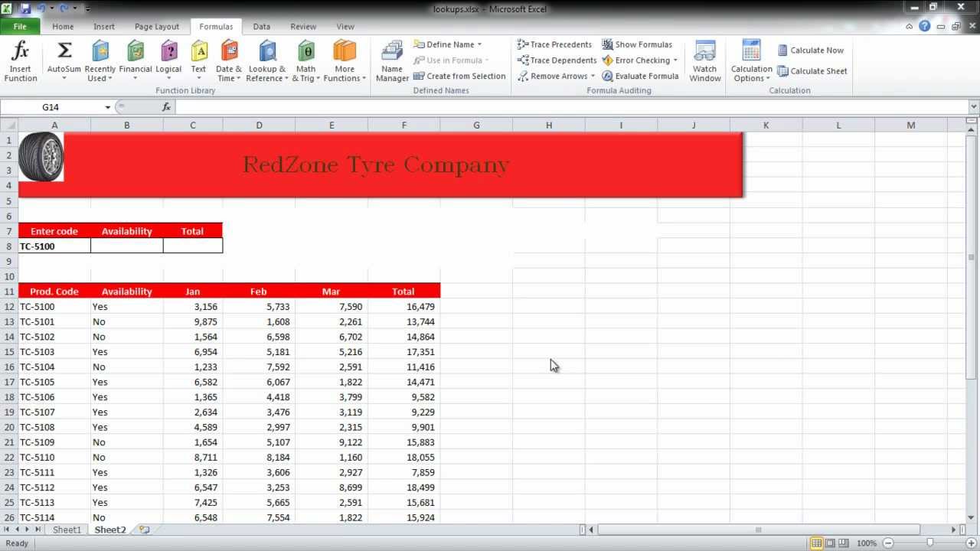Switch to the Home tab

click(63, 26)
